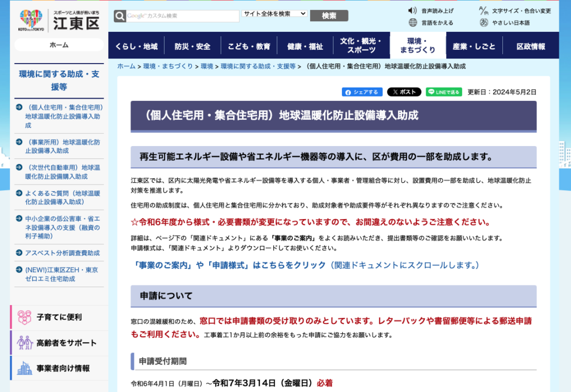
Task: Click the globe language change icon
Action: (x=413, y=23)
